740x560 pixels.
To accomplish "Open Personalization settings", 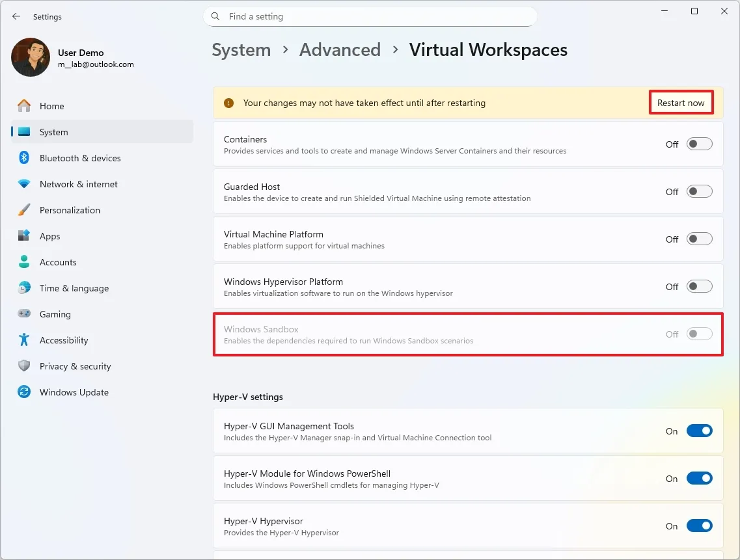I will click(70, 210).
